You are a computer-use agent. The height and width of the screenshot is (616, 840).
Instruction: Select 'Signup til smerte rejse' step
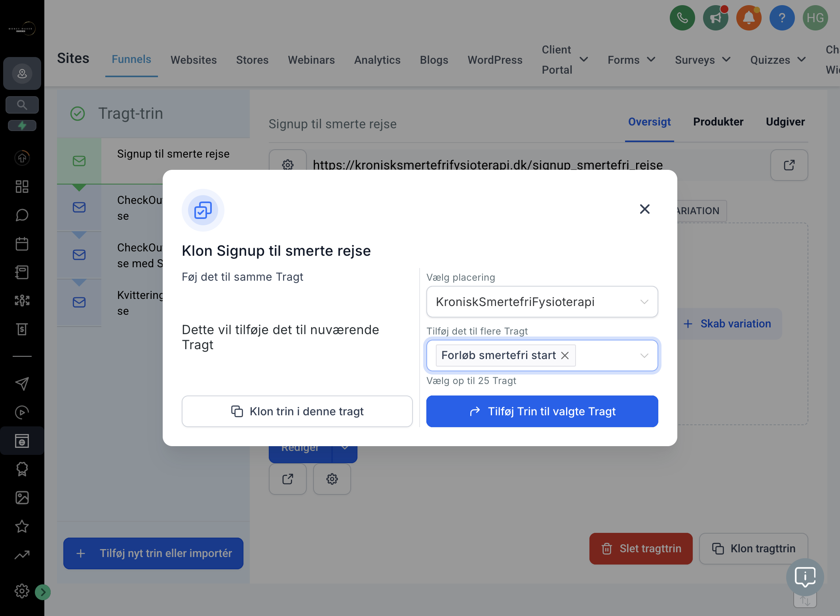click(x=173, y=154)
